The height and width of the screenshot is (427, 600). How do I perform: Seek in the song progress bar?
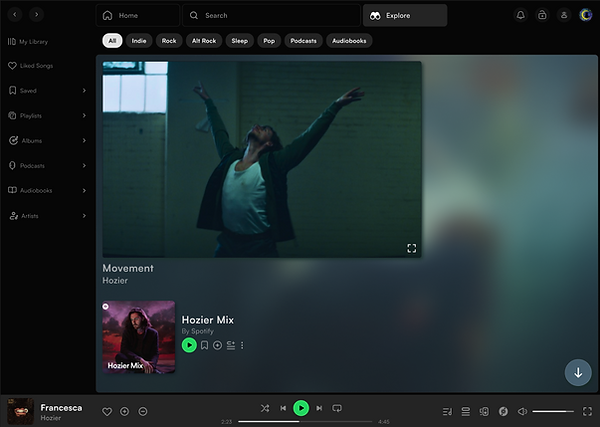305,422
